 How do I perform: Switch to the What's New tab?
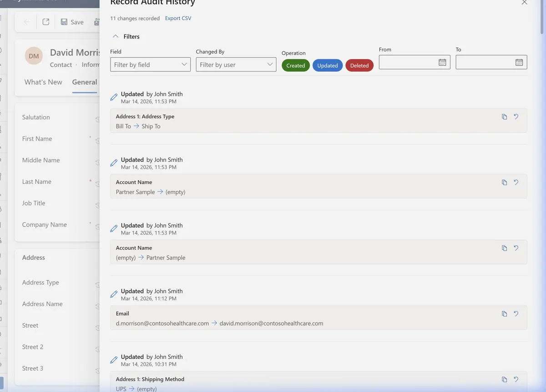[43, 82]
